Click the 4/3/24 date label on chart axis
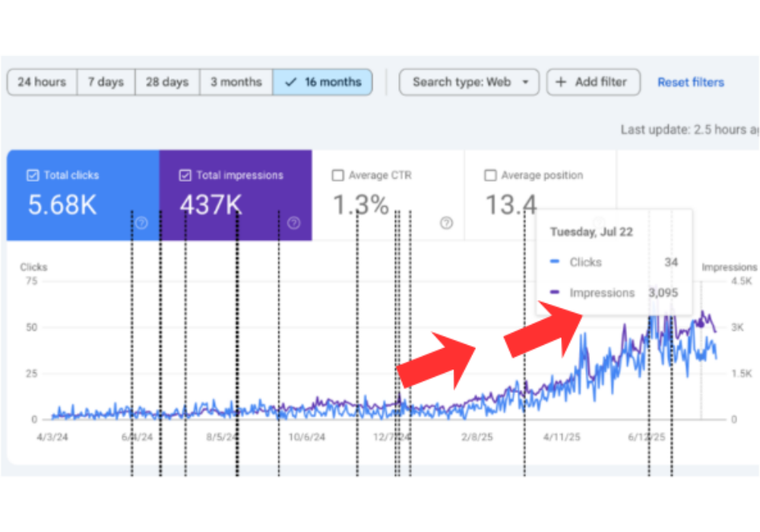This screenshot has height=532, width=760. pyautogui.click(x=50, y=438)
